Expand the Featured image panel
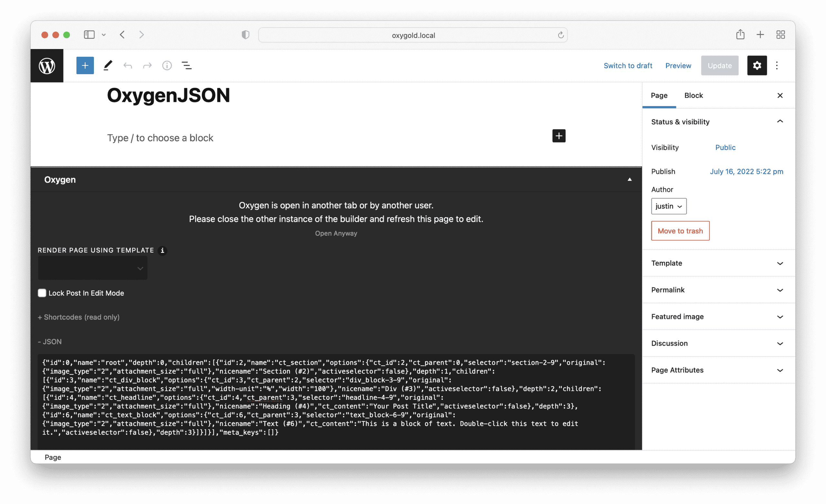Screen dimensions: 826x504 click(x=718, y=317)
